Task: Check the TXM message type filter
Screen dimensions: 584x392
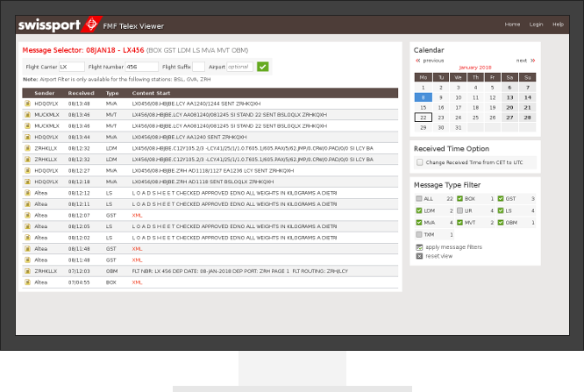Action: point(419,235)
